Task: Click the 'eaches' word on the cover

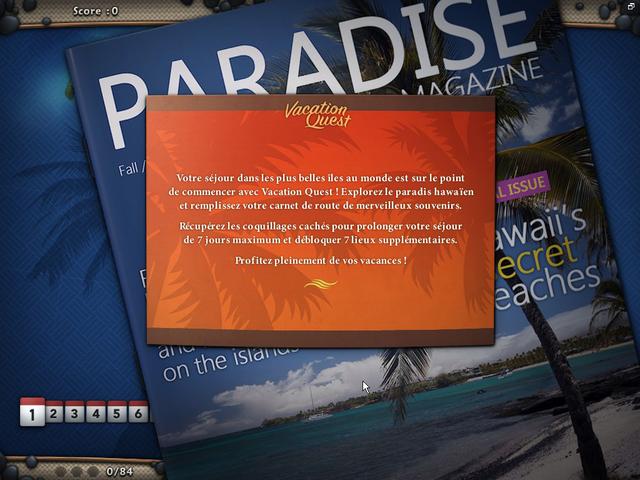Action: 547,287
